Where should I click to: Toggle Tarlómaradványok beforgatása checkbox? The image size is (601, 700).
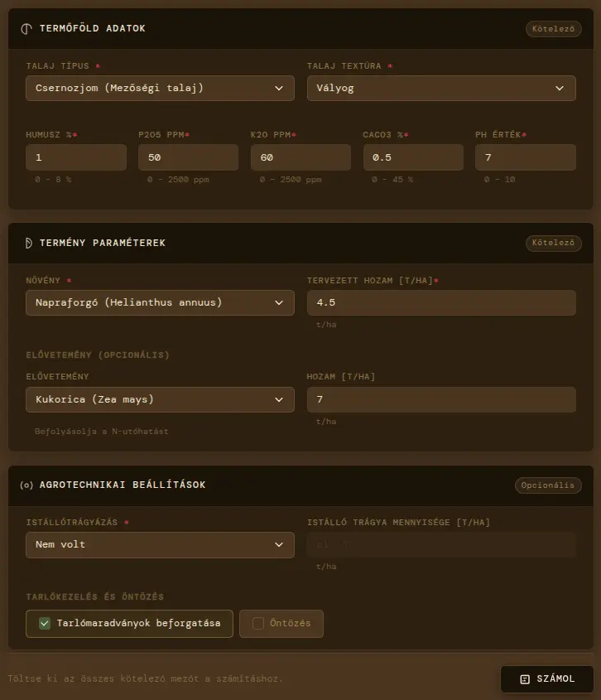click(x=46, y=623)
